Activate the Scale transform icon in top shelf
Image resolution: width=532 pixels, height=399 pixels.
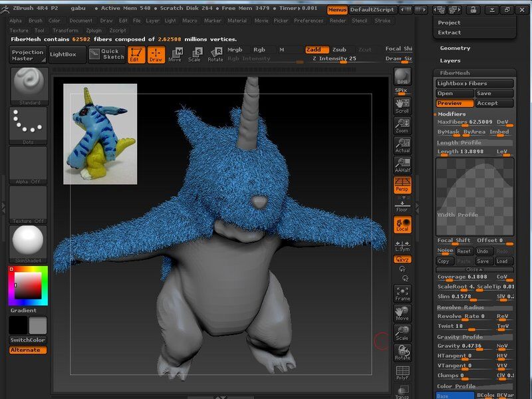pyautogui.click(x=195, y=55)
